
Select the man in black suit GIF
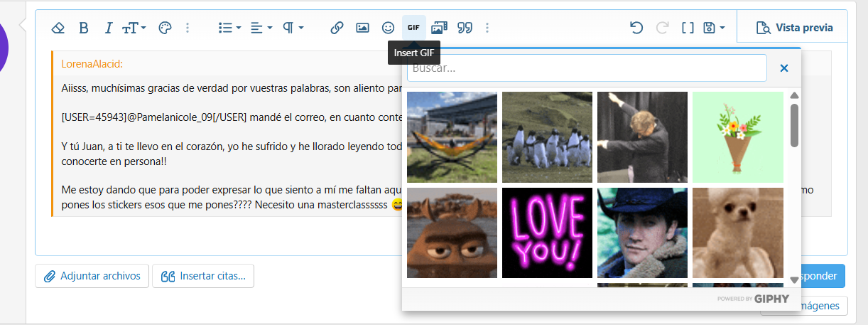pyautogui.click(x=642, y=137)
